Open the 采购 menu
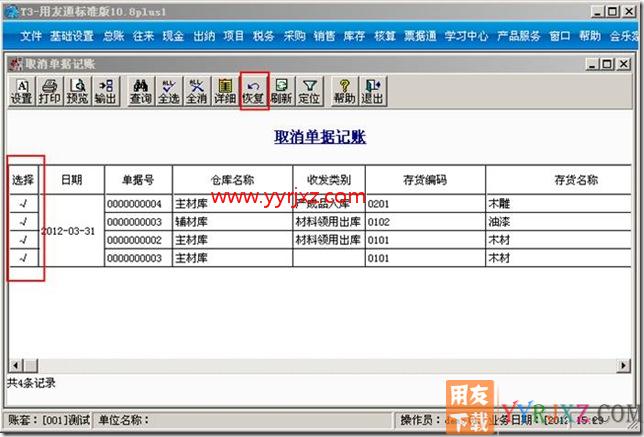This screenshot has height=437, width=644. click(x=294, y=36)
